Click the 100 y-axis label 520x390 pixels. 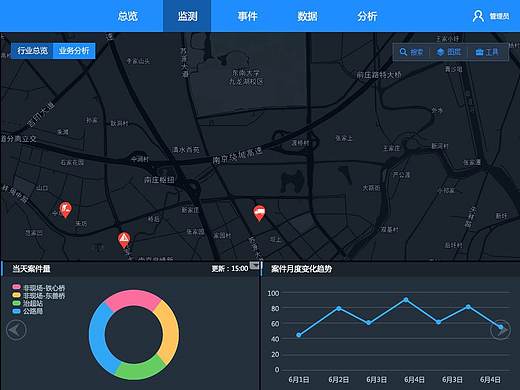pyautogui.click(x=273, y=293)
